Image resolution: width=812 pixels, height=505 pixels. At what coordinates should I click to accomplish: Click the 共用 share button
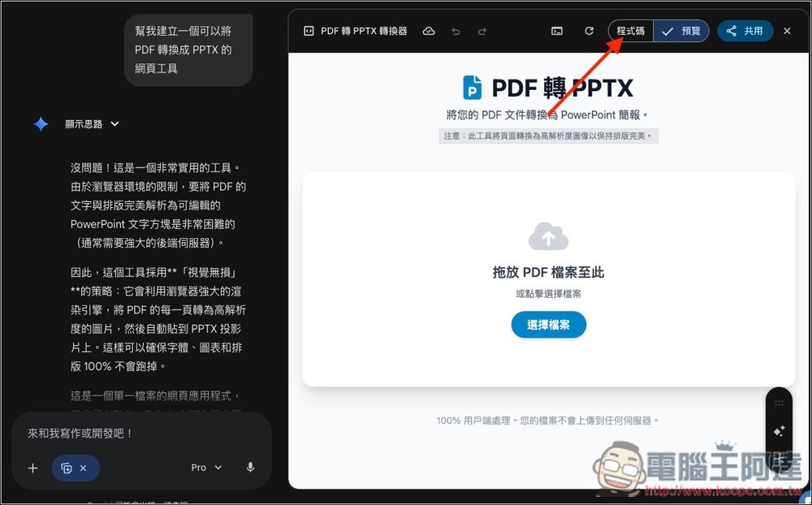(745, 31)
